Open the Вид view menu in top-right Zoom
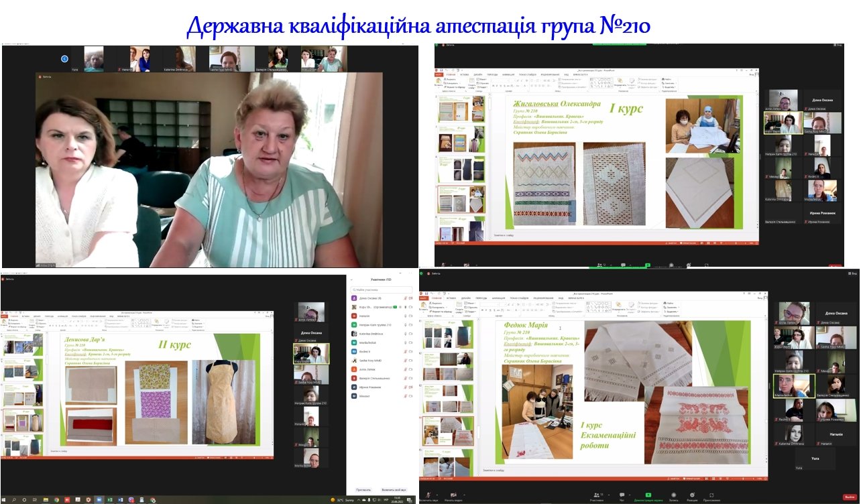861x504 pixels. pyautogui.click(x=836, y=46)
